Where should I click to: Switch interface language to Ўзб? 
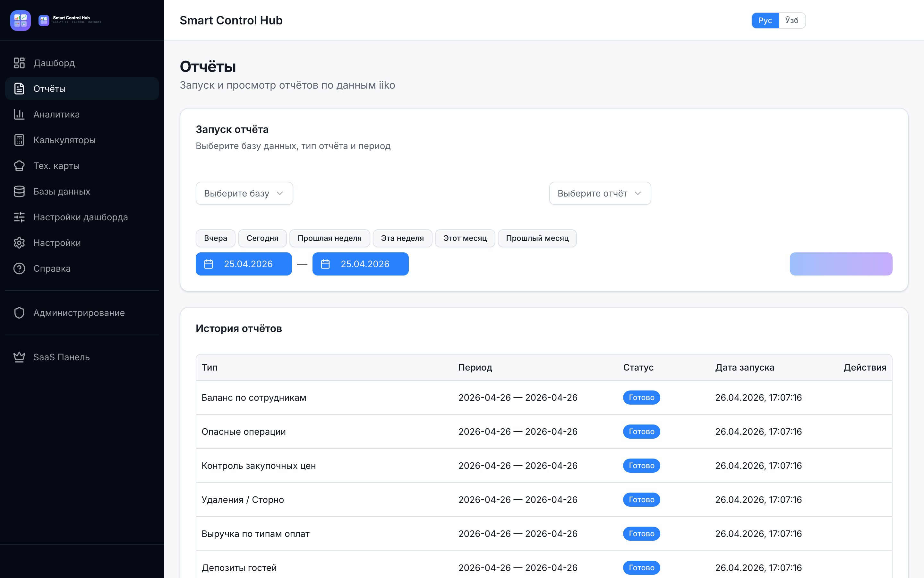[791, 20]
